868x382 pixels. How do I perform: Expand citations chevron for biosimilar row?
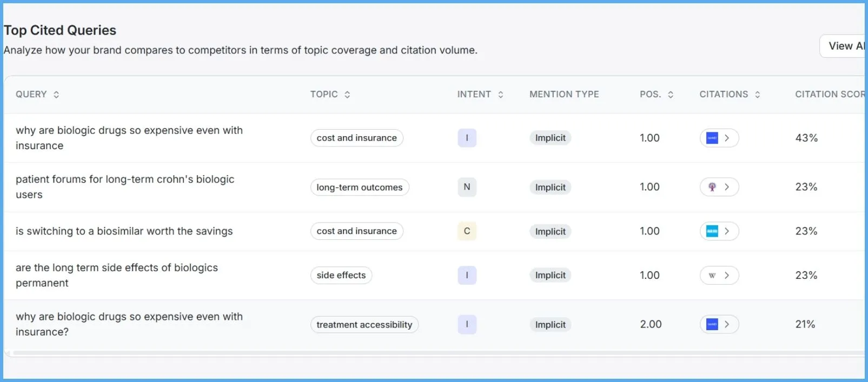(727, 231)
